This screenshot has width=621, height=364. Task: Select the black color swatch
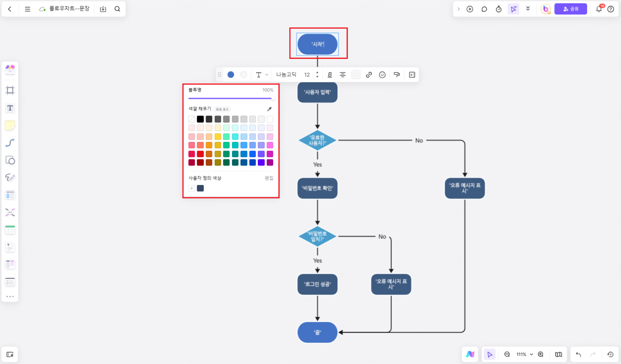point(200,119)
